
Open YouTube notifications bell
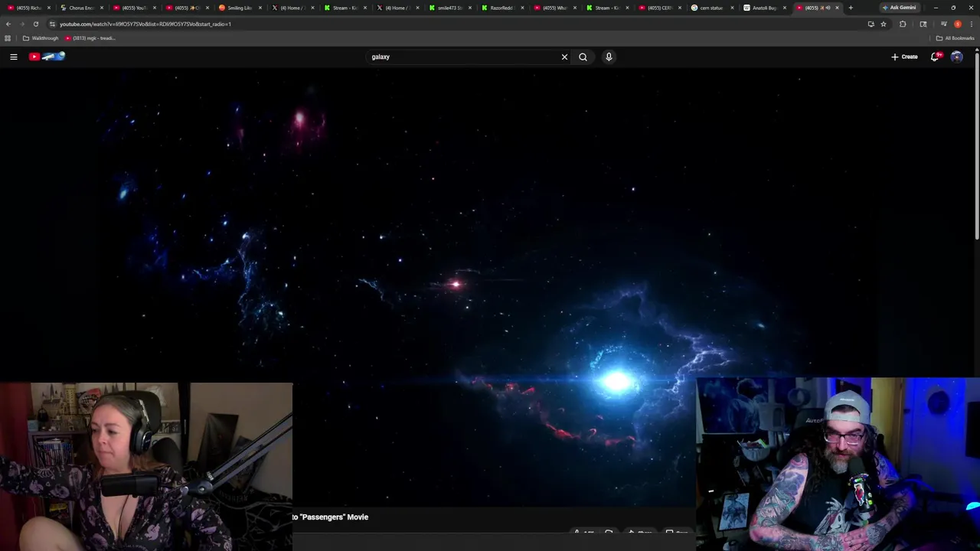pos(935,57)
